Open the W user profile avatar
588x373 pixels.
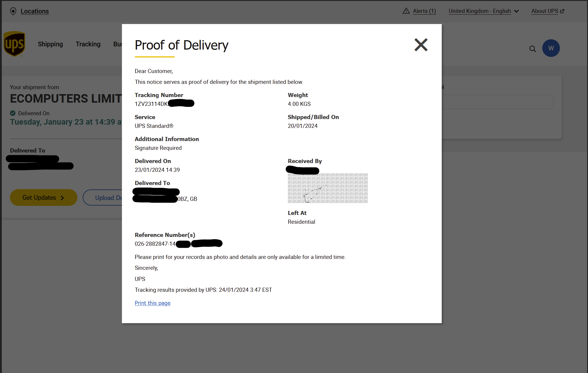pos(551,48)
